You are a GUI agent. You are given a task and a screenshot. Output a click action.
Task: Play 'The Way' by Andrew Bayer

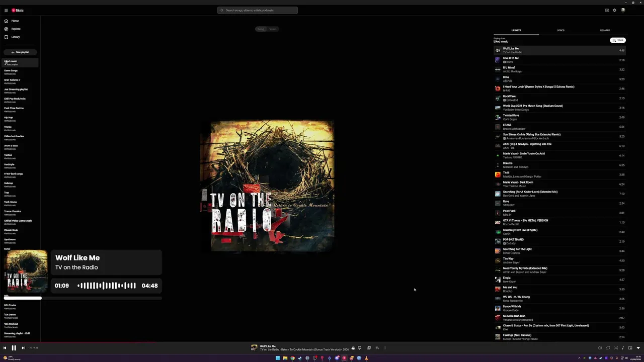click(560, 260)
